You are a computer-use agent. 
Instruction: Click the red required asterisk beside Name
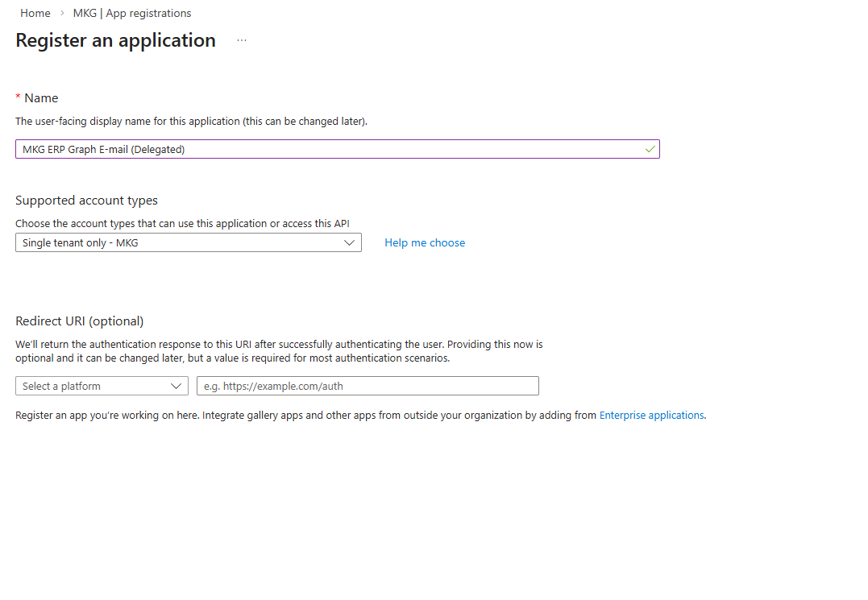click(x=19, y=97)
